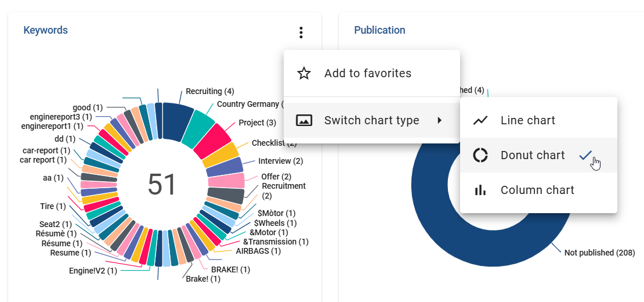
Task: Select the Line chart option
Action: pyautogui.click(x=527, y=120)
